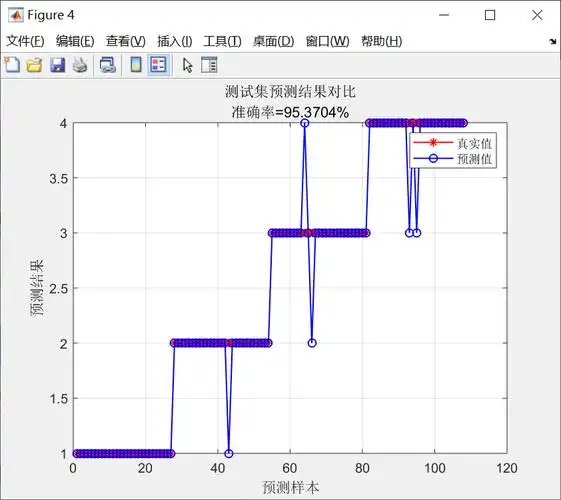The image size is (561, 500).
Task: Maximize the Figure 4 window
Action: (x=490, y=15)
